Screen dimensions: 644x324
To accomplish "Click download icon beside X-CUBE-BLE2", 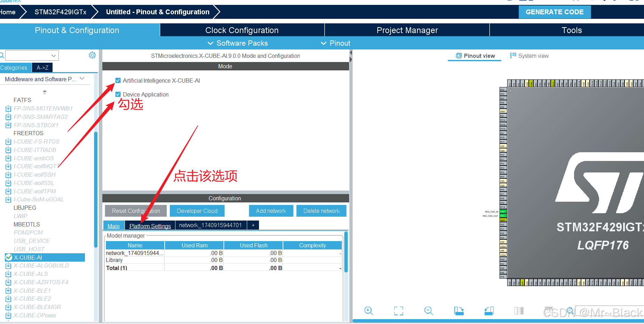I will pos(8,299).
